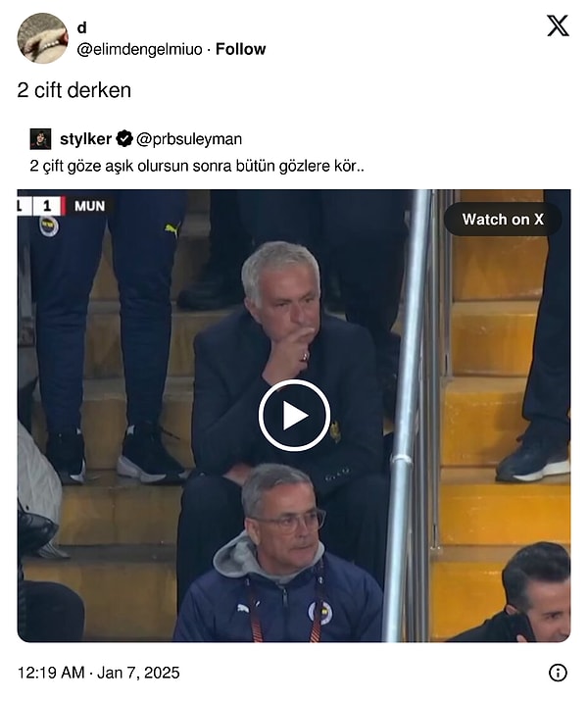This screenshot has height=702, width=588.
Task: Play the embedded video
Action: click(x=294, y=415)
